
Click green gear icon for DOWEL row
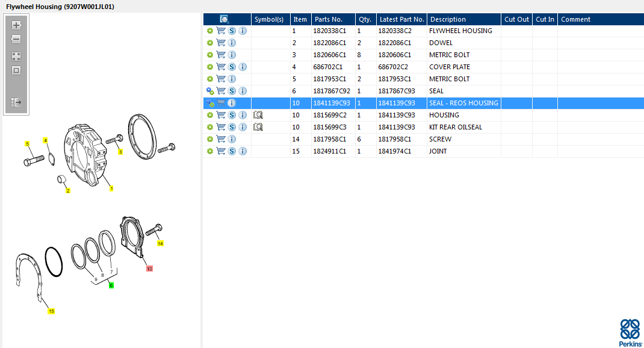[210, 43]
